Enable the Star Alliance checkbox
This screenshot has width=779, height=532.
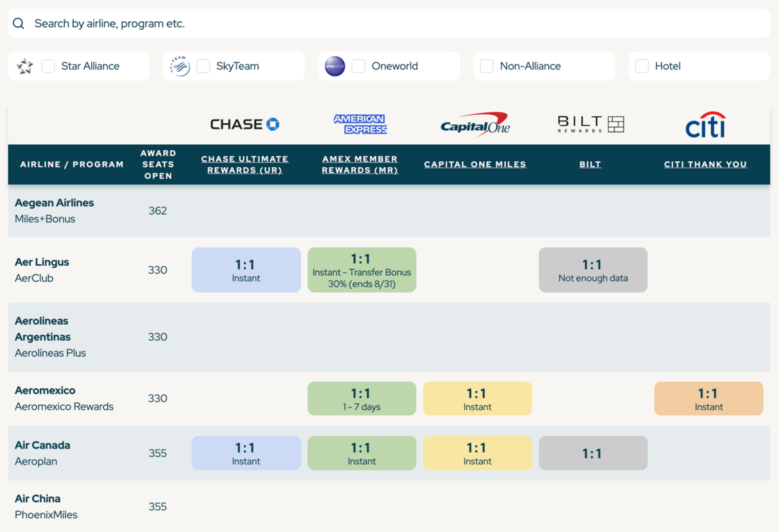click(48, 66)
